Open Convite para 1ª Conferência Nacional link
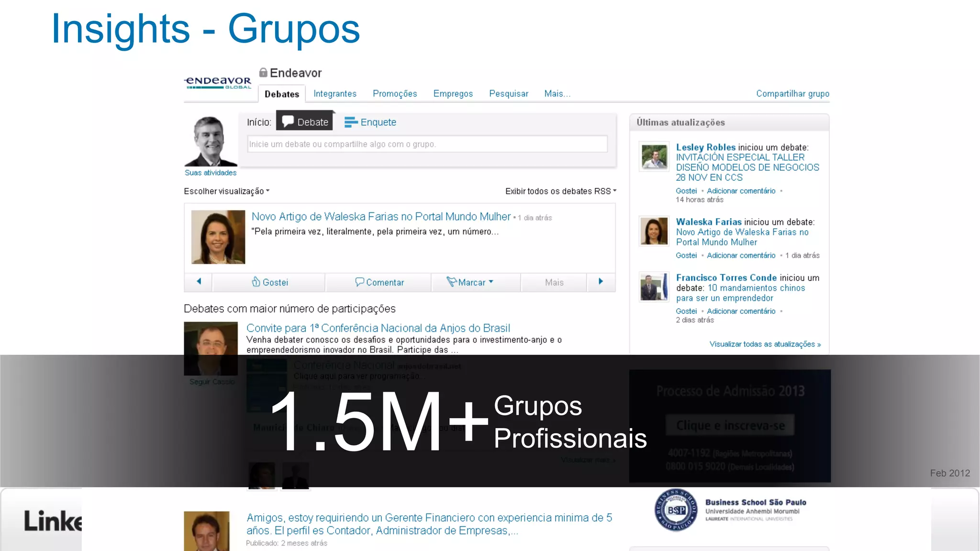 coord(378,328)
